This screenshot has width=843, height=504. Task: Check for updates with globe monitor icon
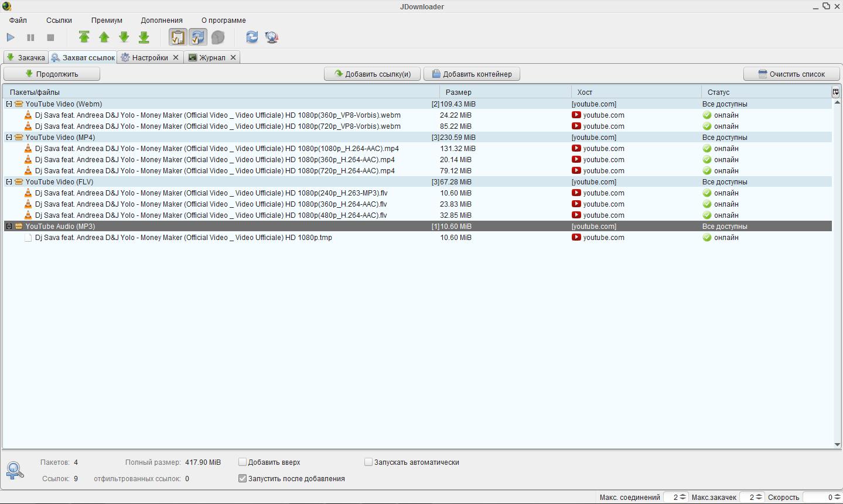(x=272, y=37)
